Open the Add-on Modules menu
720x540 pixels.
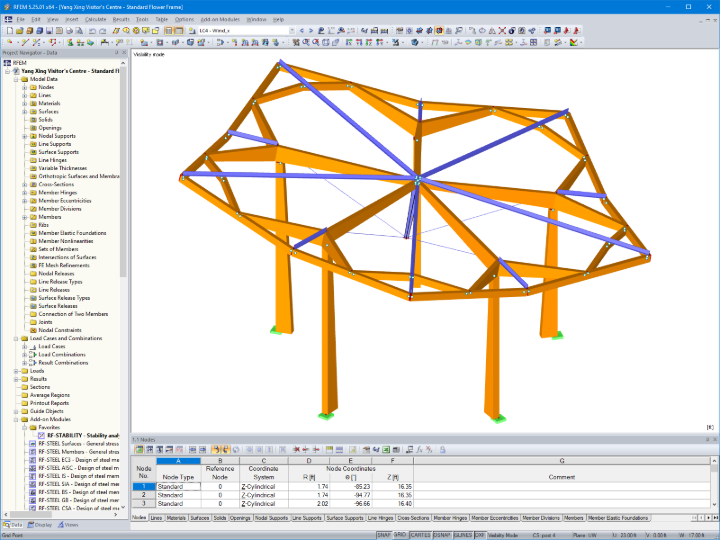point(220,19)
